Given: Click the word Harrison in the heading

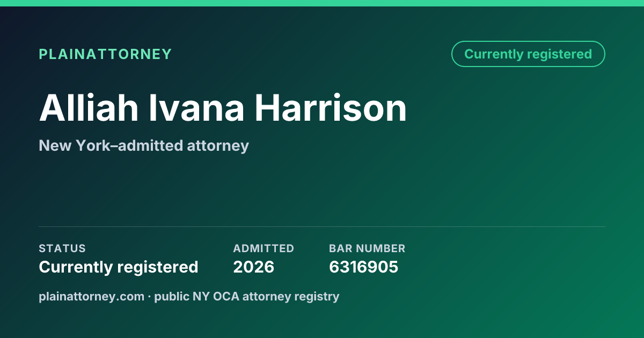Looking at the screenshot, I should click(x=331, y=108).
